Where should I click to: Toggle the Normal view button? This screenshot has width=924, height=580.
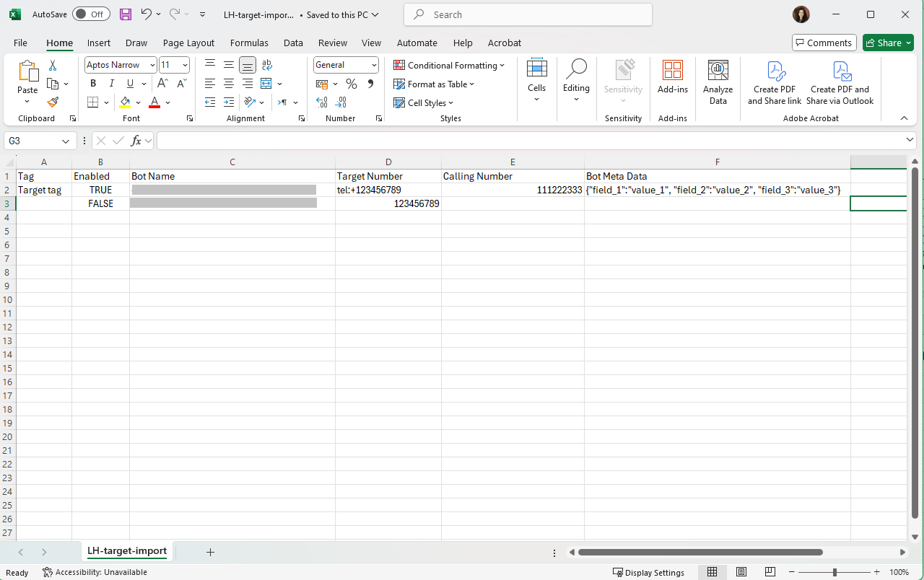pos(712,572)
